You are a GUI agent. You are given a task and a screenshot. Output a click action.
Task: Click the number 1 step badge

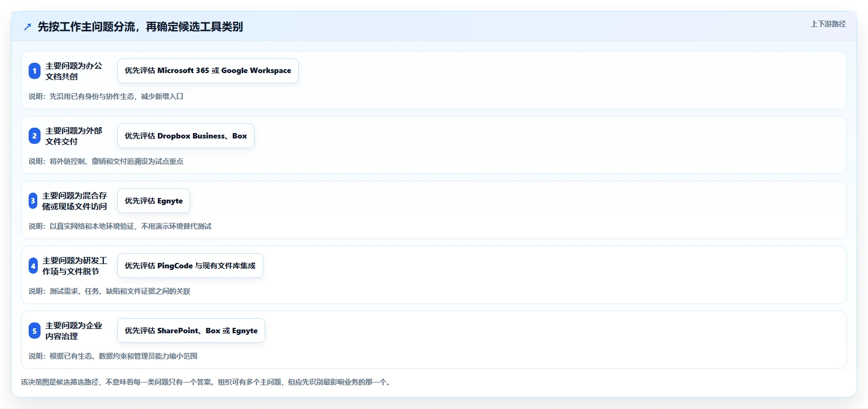point(35,71)
